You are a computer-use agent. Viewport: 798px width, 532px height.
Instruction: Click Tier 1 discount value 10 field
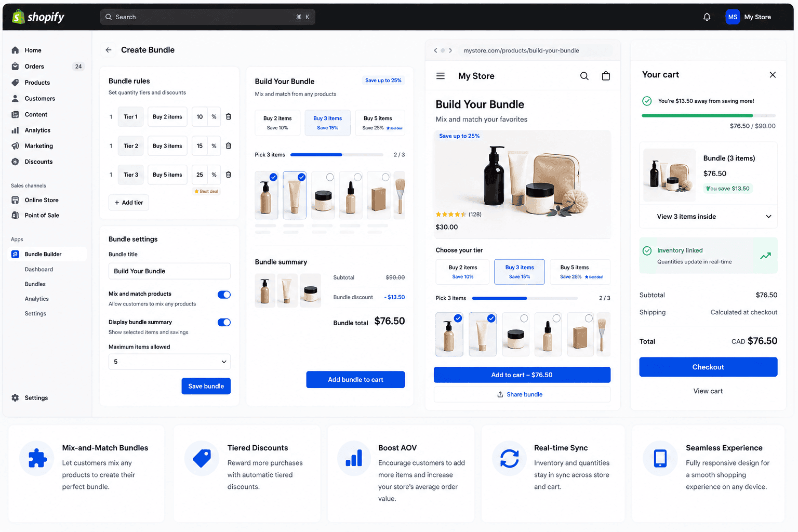(x=199, y=117)
